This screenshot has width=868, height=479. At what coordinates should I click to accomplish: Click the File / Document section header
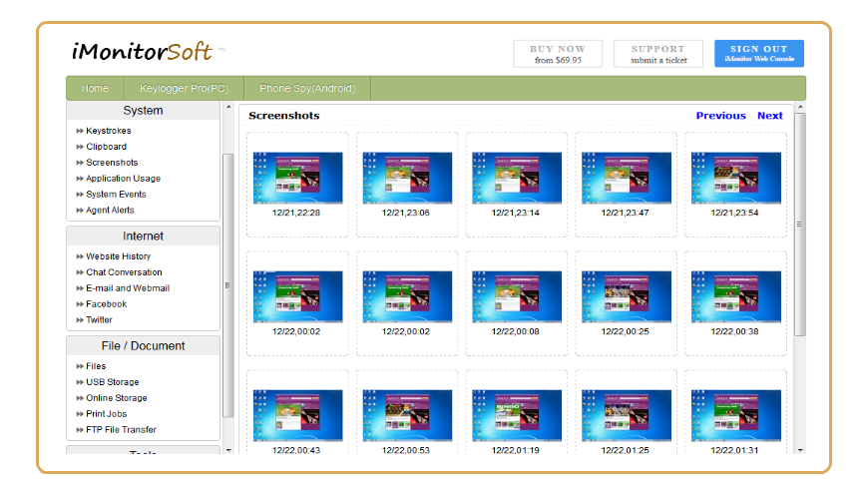click(143, 345)
